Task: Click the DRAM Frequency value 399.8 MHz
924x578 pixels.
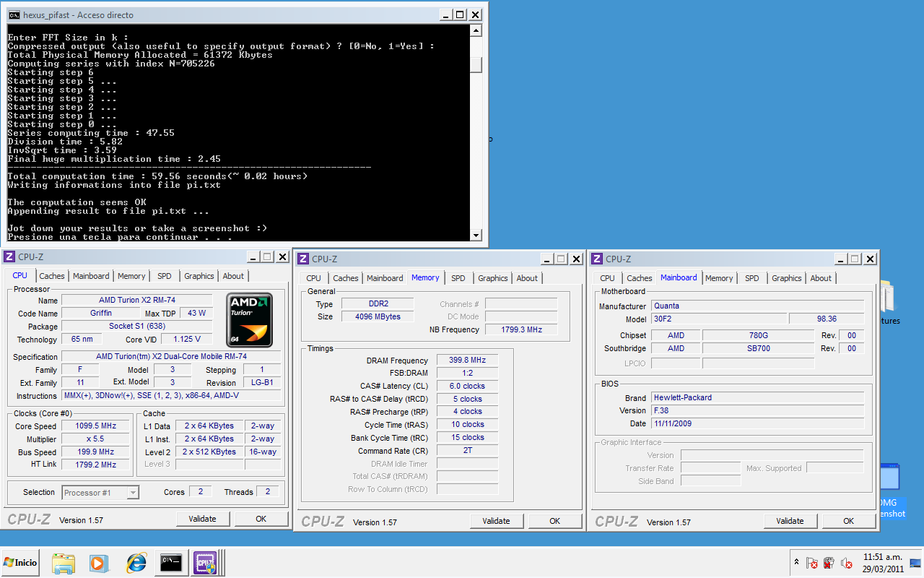Action: coord(467,361)
